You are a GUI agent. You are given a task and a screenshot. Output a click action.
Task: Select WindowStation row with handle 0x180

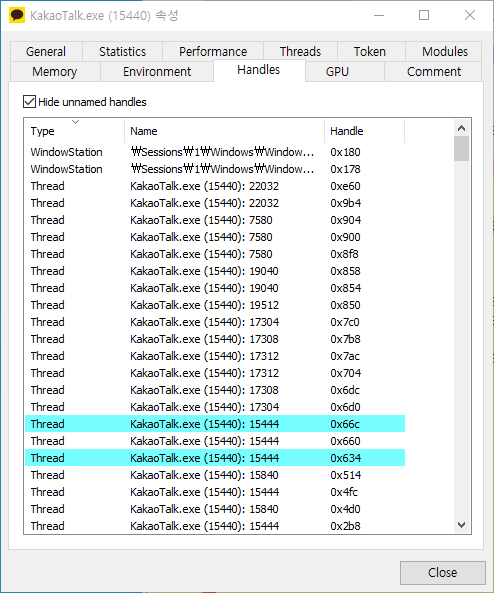click(215, 152)
